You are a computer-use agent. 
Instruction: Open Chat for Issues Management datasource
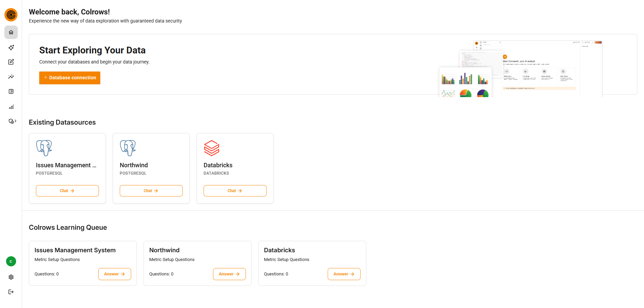(x=67, y=190)
